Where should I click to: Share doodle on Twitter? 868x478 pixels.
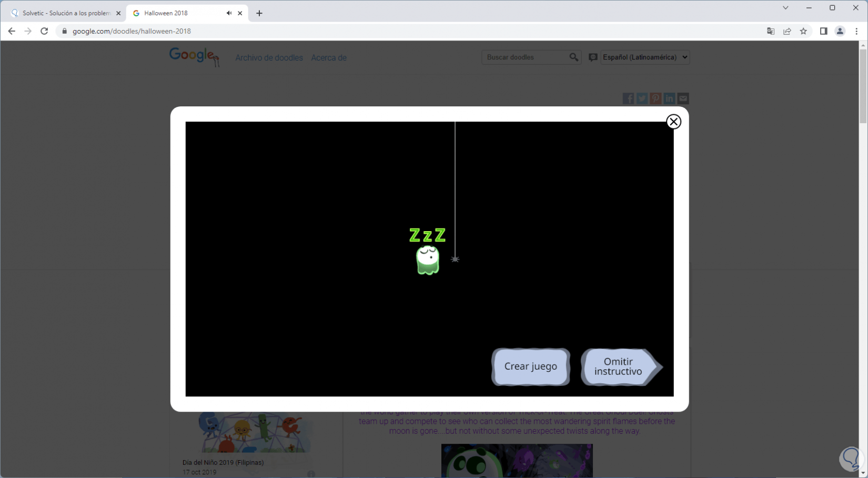pos(642,98)
